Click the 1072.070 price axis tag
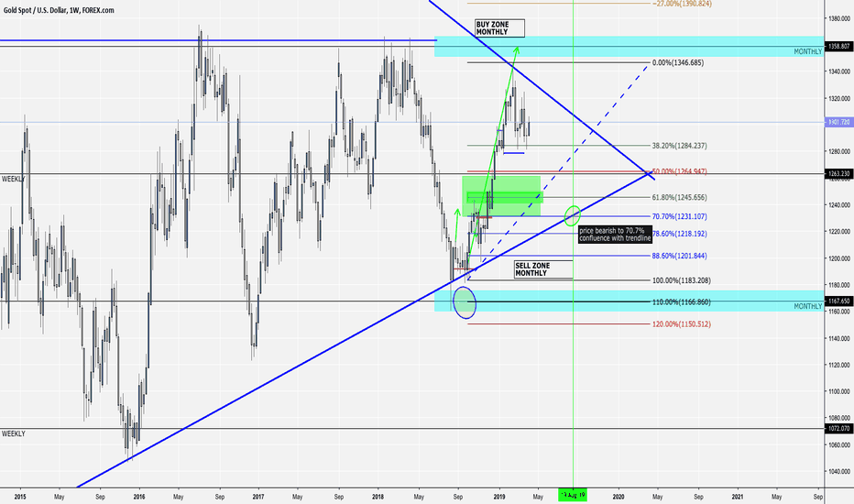854x504 pixels. [x=838, y=428]
